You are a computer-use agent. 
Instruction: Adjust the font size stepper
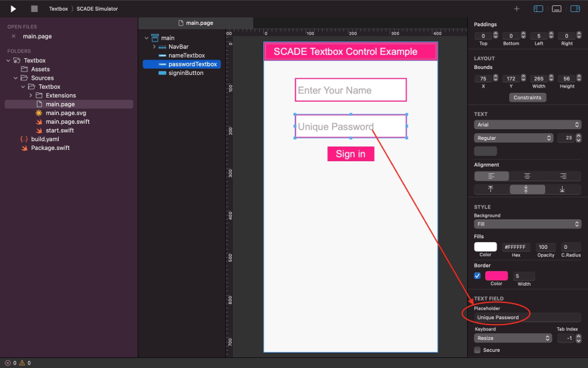tap(579, 138)
